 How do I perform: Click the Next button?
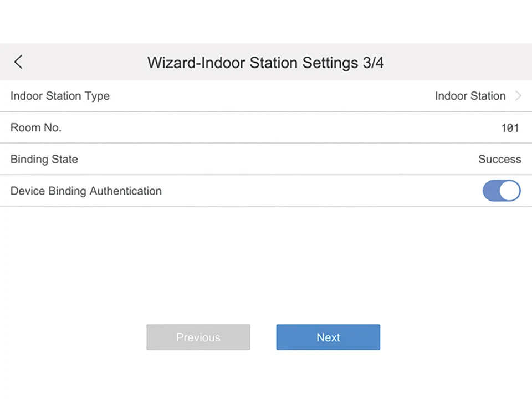[x=328, y=337]
